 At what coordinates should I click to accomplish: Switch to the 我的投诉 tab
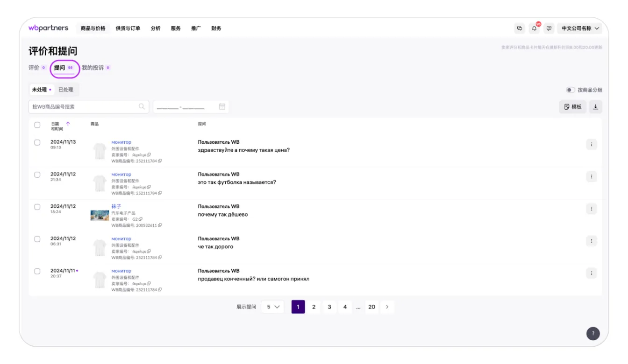click(x=96, y=68)
